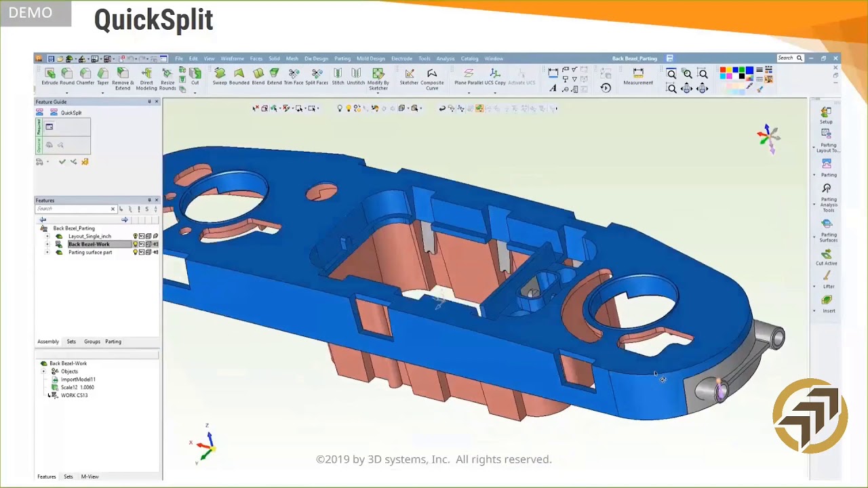Screen dimensions: 868x488
Task: Select the Round tool
Action: pos(67,77)
